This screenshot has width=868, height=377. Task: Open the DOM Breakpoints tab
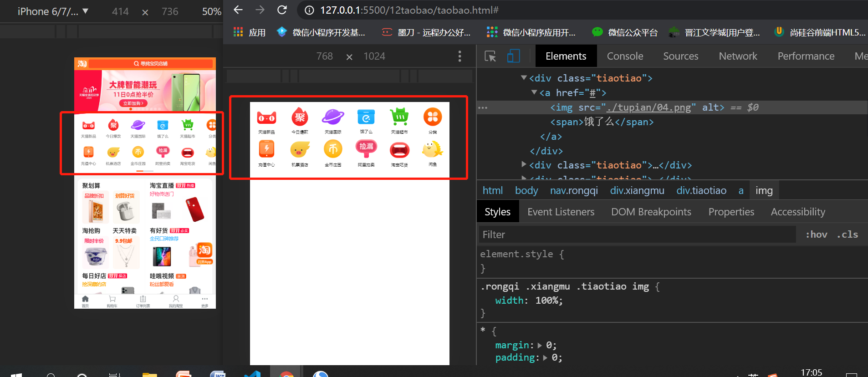[651, 212]
